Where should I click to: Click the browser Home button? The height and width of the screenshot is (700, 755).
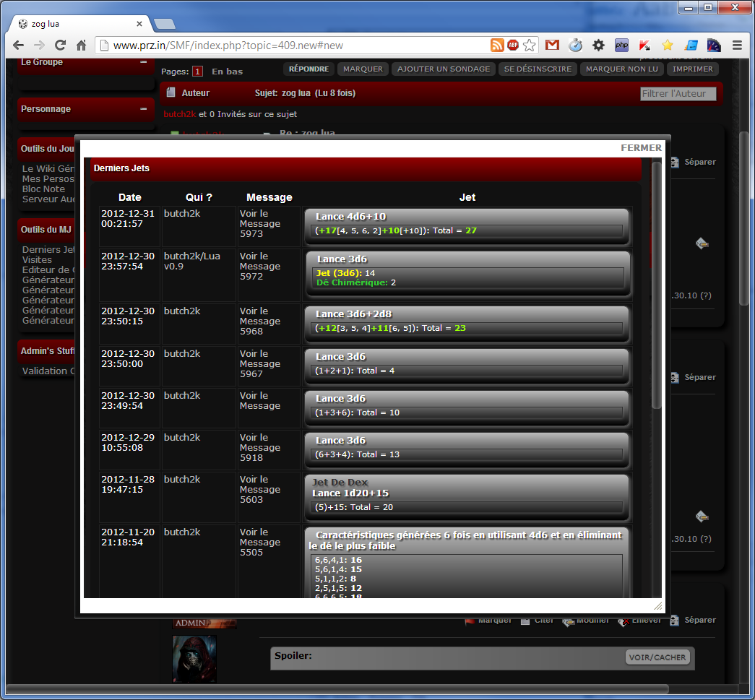[x=82, y=45]
